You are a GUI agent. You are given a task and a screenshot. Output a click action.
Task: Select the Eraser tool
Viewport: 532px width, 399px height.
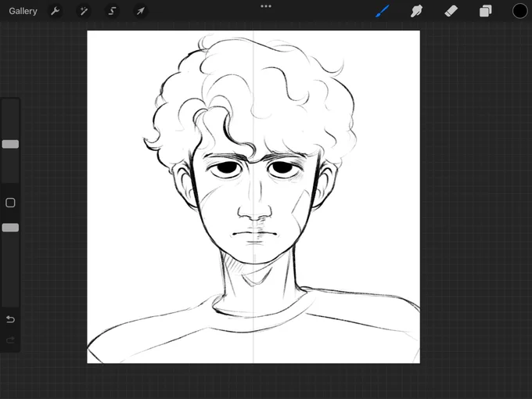[x=451, y=11]
